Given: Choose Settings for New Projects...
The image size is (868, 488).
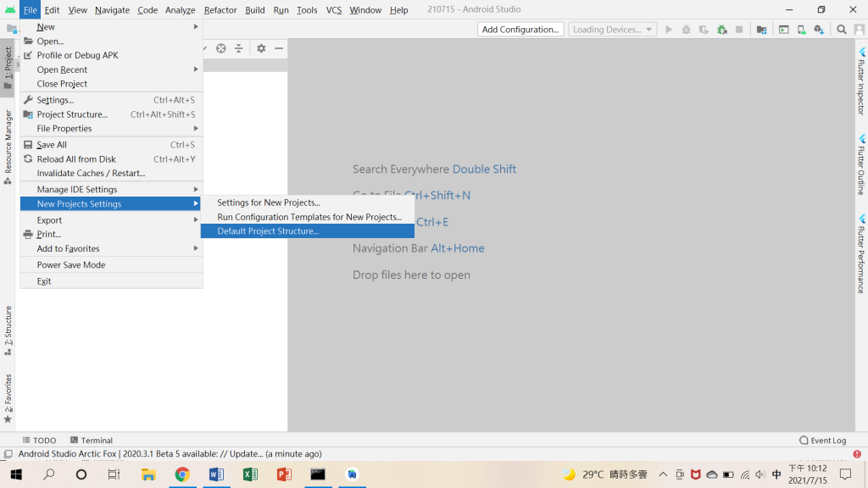Looking at the screenshot, I should point(307,202).
